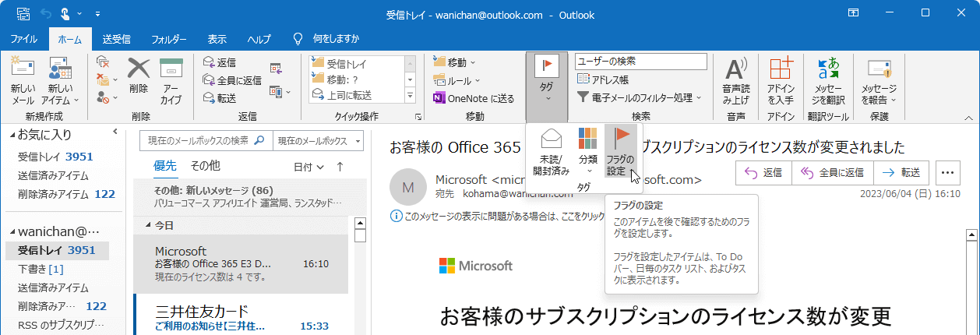Open the 現在のメールボックス scope dropdown
The width and height of the screenshot is (980, 335).
[x=319, y=141]
